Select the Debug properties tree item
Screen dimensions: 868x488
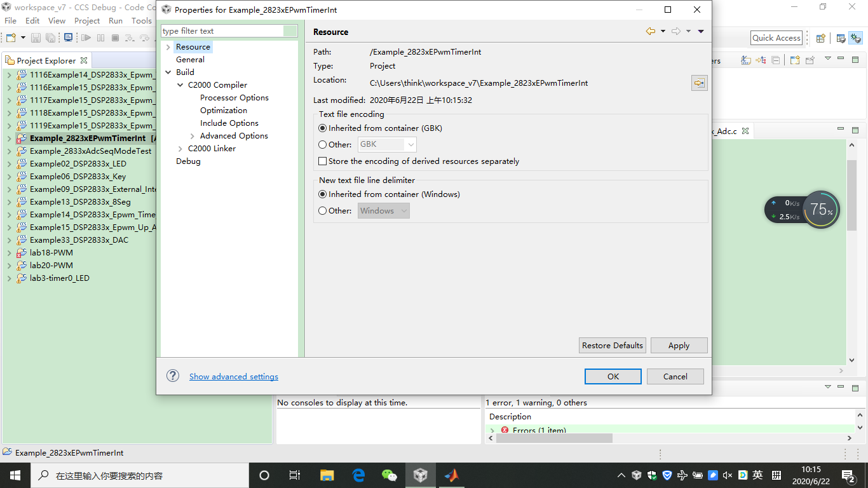point(188,161)
